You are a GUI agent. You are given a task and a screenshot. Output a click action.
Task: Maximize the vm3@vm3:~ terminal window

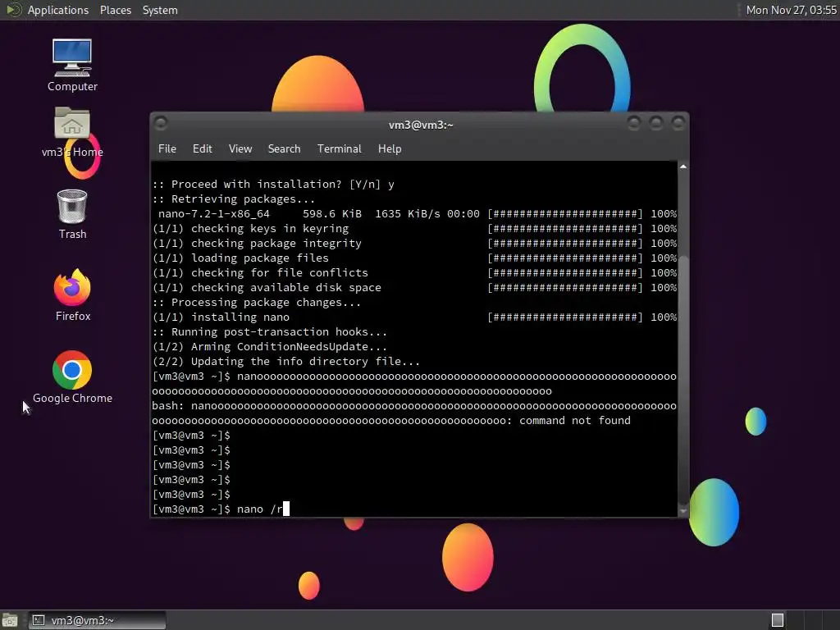(x=655, y=124)
